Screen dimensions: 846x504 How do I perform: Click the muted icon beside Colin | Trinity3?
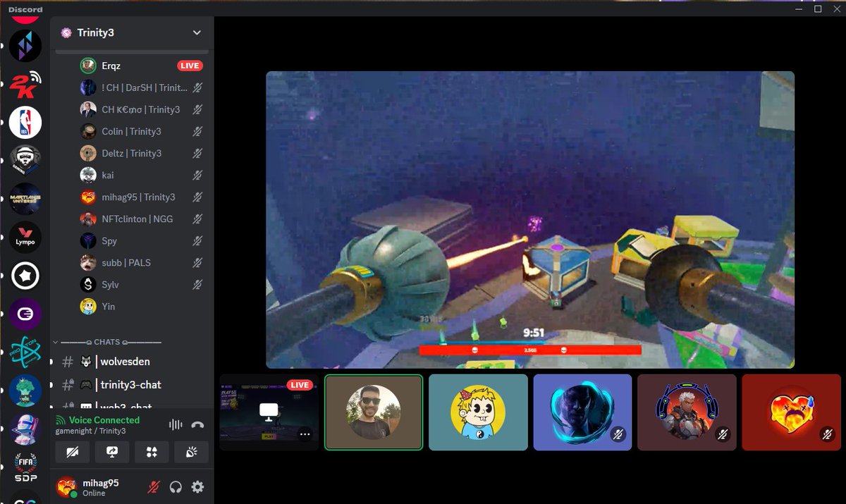coord(198,131)
